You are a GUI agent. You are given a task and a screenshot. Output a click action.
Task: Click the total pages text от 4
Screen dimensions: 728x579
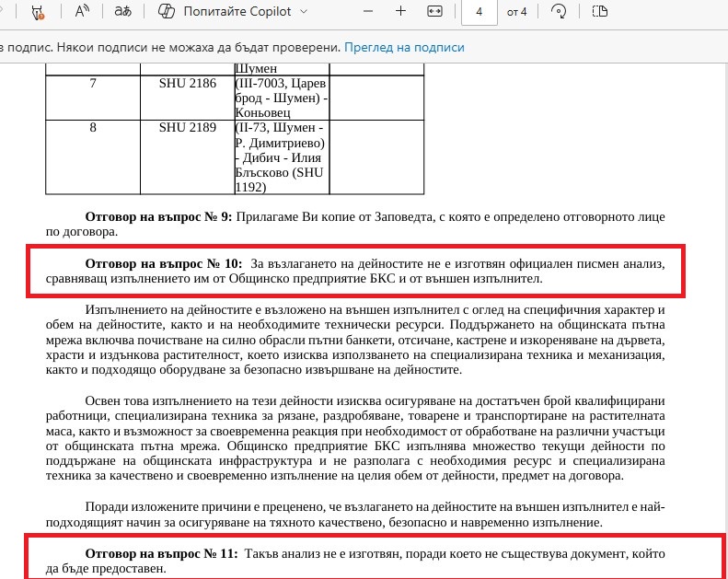point(516,12)
